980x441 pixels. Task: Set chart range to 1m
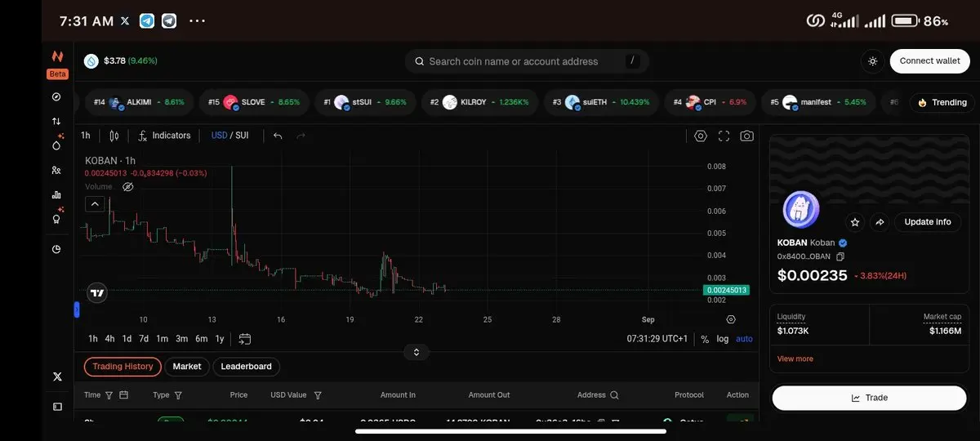pyautogui.click(x=162, y=339)
